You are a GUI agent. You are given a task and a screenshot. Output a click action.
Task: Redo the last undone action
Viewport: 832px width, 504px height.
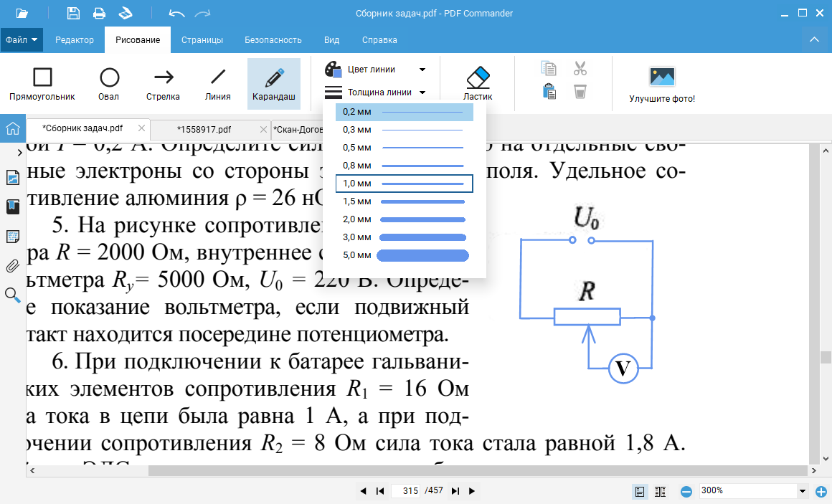click(x=203, y=13)
